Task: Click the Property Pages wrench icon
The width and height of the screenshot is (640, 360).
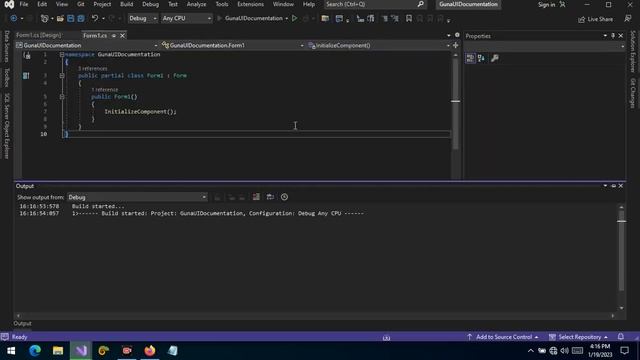Action: (495, 58)
